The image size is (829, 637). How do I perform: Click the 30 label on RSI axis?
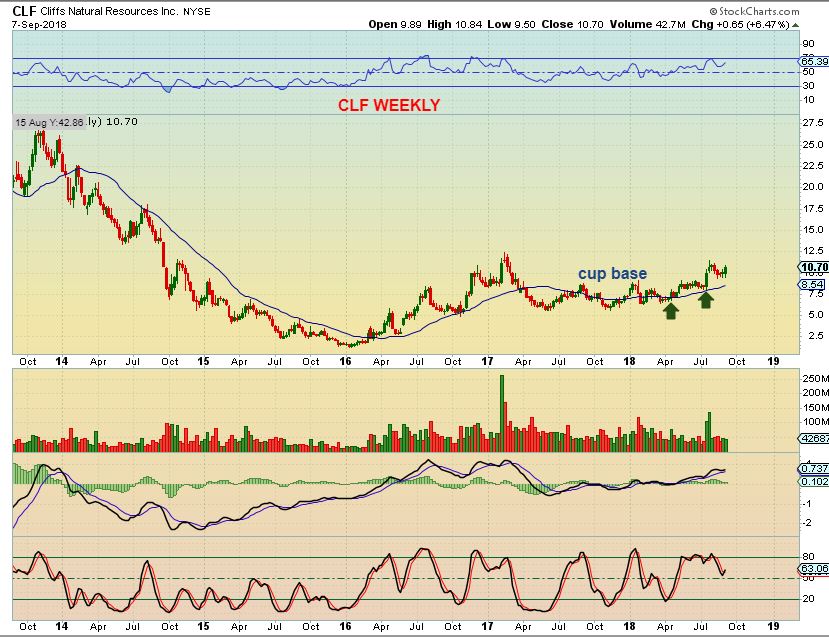808,86
